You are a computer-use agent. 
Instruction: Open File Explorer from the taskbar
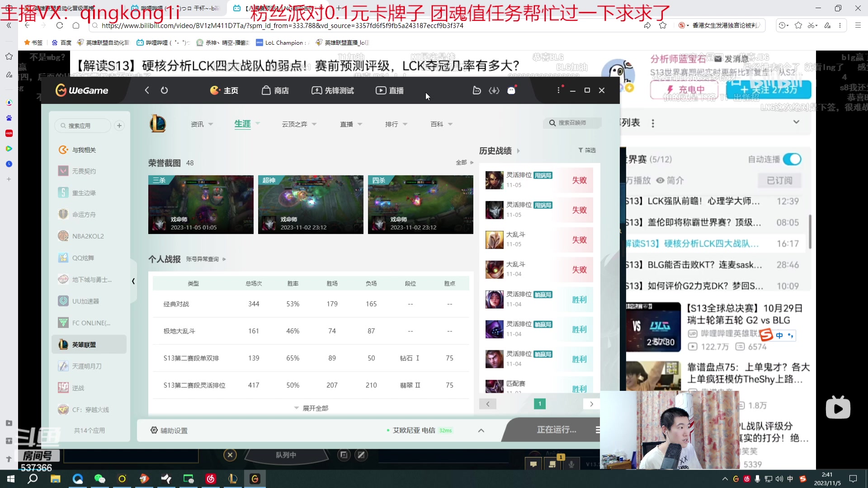coord(55,479)
